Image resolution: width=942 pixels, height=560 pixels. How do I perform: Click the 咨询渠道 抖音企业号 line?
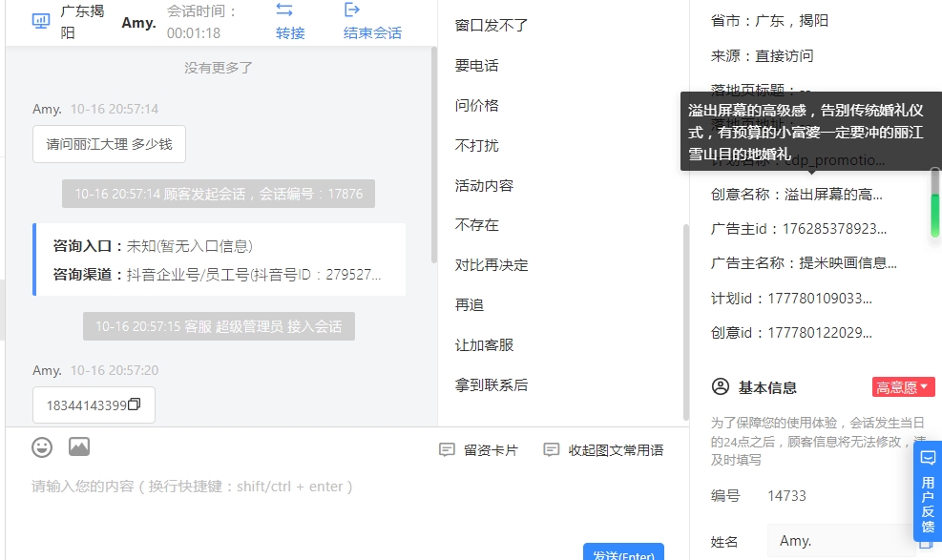click(217, 275)
